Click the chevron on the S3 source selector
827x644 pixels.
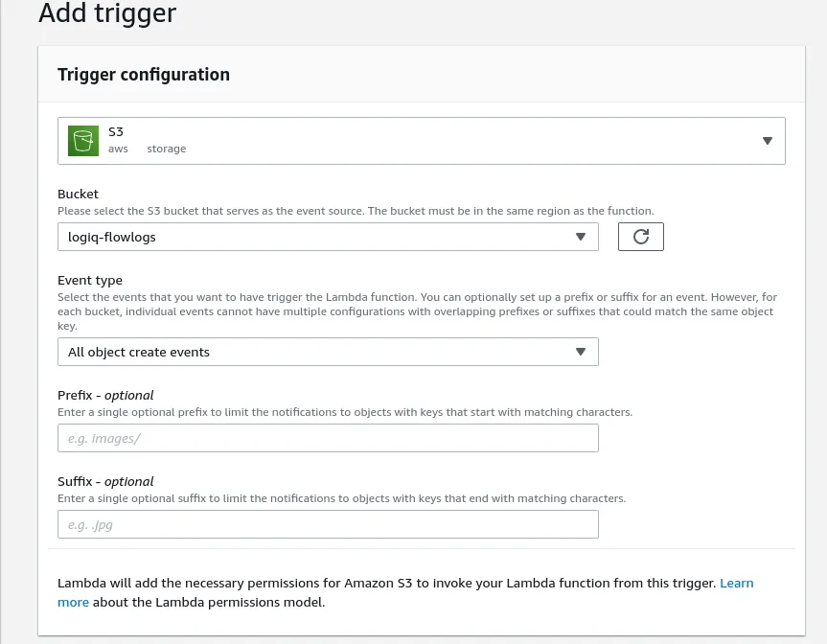[767, 140]
